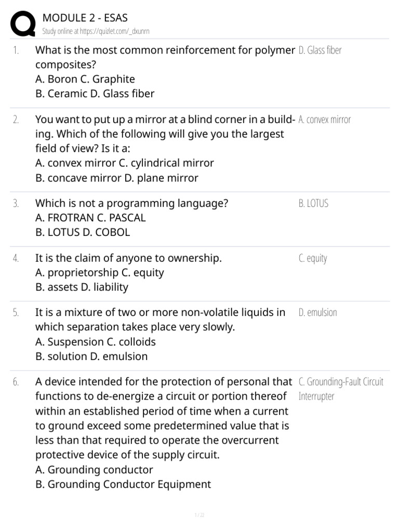Image resolution: width=399 pixels, height=532 pixels.
Task: Select question number 2 marker
Action: (x=16, y=119)
